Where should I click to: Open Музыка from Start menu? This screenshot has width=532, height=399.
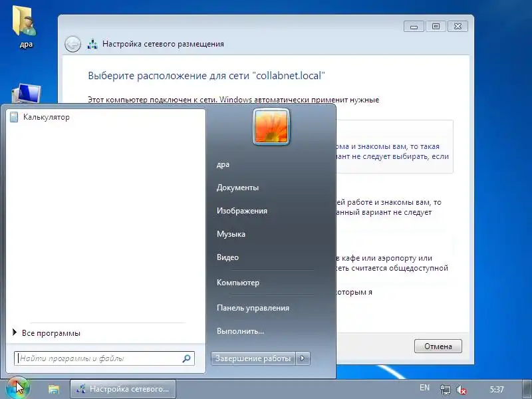231,234
